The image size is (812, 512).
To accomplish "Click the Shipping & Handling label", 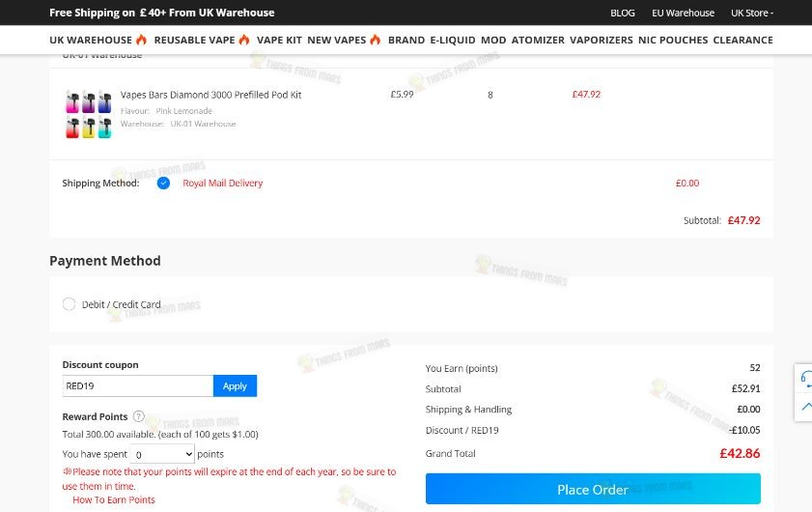I will [x=468, y=410].
